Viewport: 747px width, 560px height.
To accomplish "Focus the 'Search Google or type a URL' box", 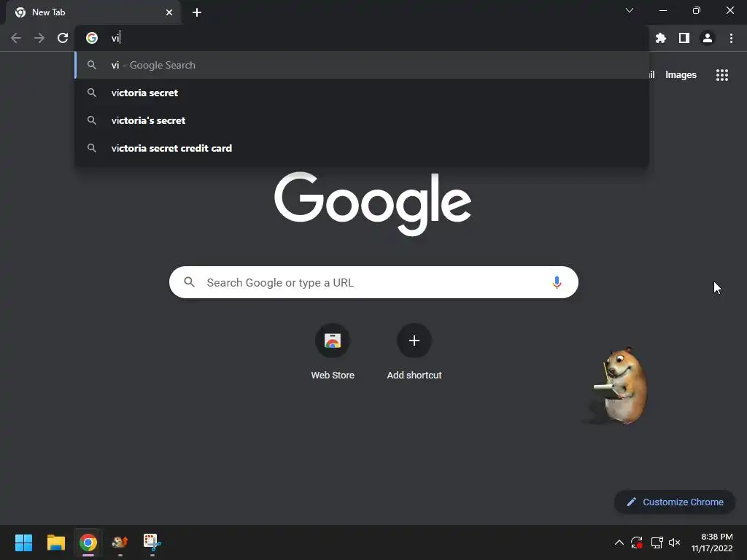I will [373, 282].
